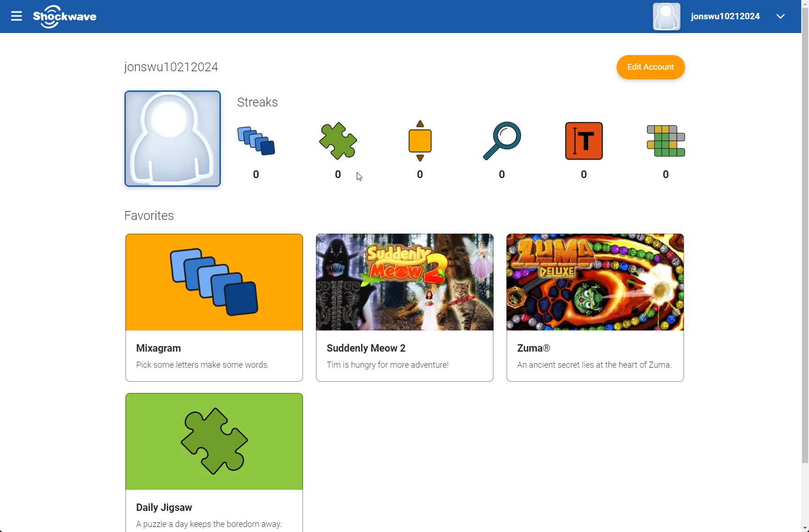Click the red T letter tile streak icon
The height and width of the screenshot is (532, 809).
[584, 141]
